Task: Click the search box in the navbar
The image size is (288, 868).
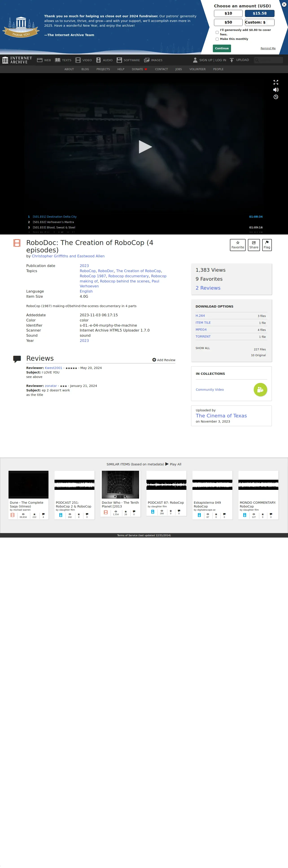Action: click(x=268, y=60)
